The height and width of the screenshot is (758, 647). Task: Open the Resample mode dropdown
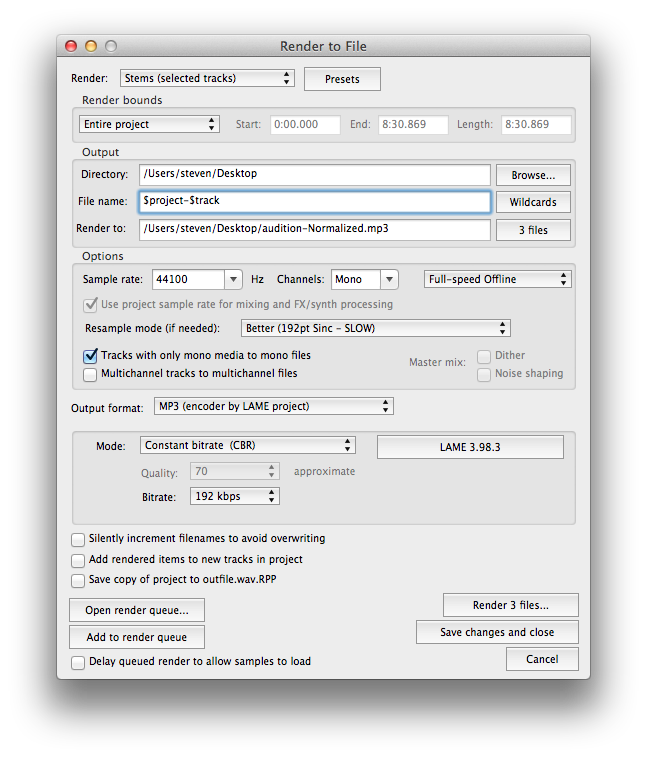pos(376,328)
